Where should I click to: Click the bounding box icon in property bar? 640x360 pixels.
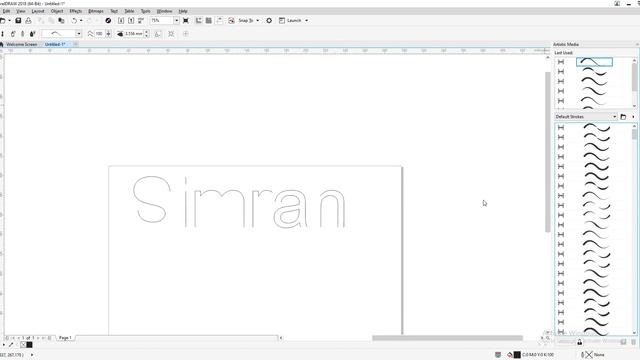[x=171, y=34]
